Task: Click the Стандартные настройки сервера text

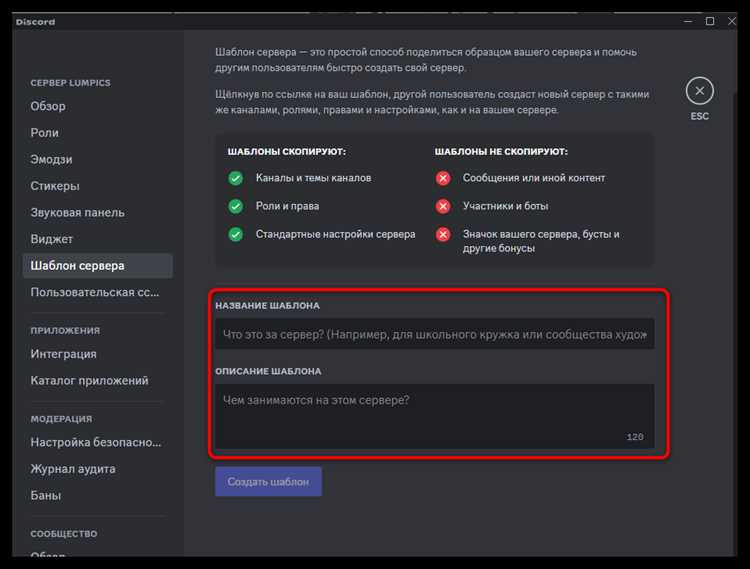Action: pos(335,234)
